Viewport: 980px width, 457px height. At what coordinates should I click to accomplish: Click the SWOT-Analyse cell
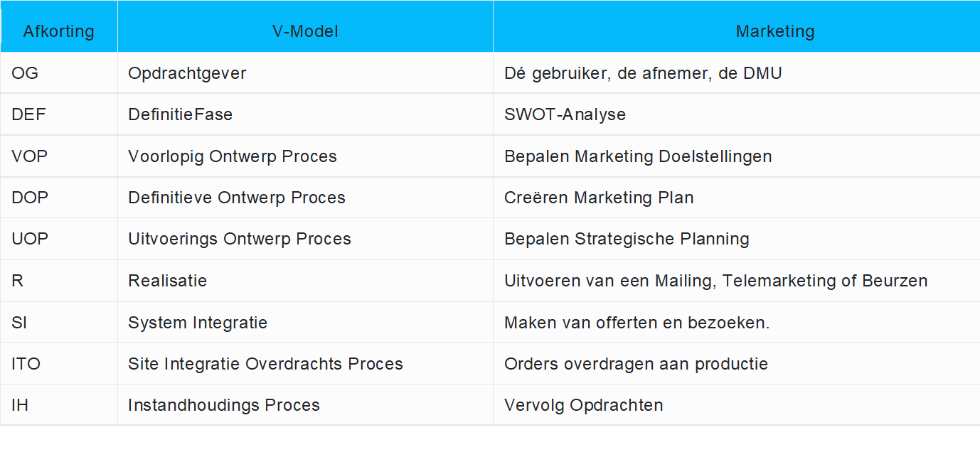click(x=565, y=114)
